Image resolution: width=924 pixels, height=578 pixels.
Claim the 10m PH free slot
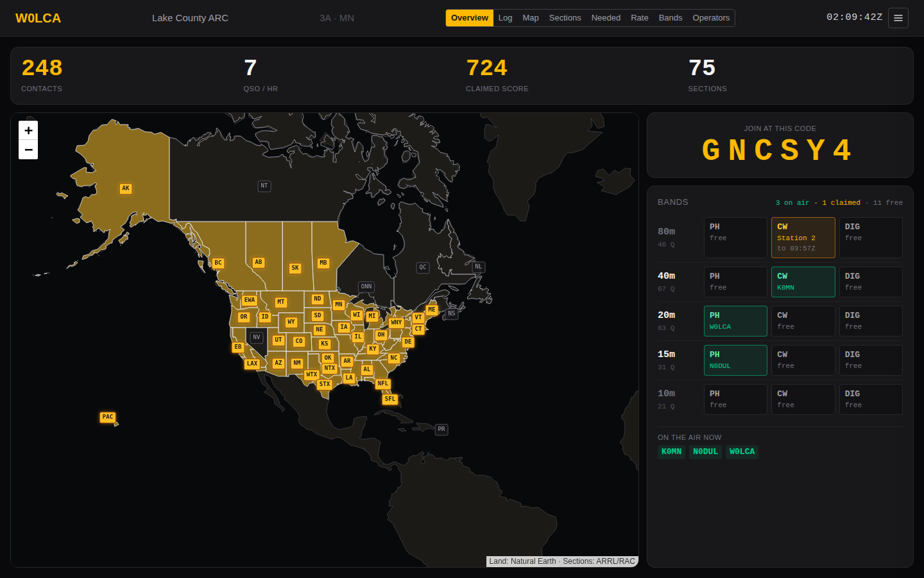(x=735, y=399)
